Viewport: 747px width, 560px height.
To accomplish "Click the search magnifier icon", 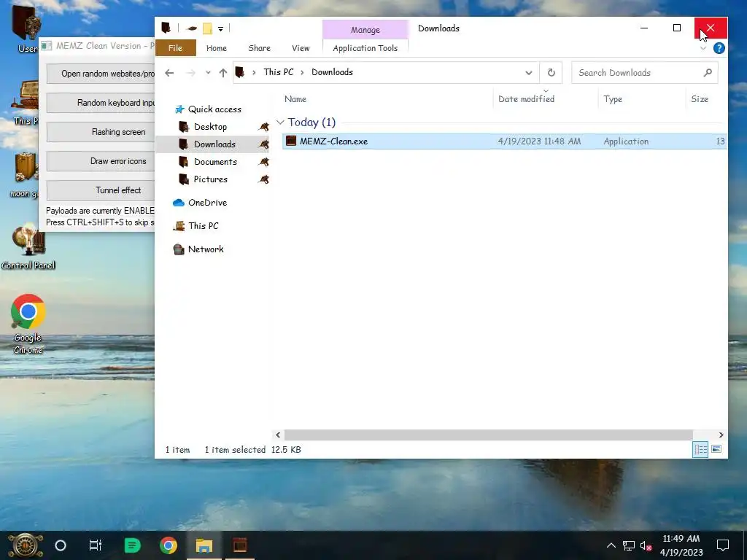I will point(708,73).
